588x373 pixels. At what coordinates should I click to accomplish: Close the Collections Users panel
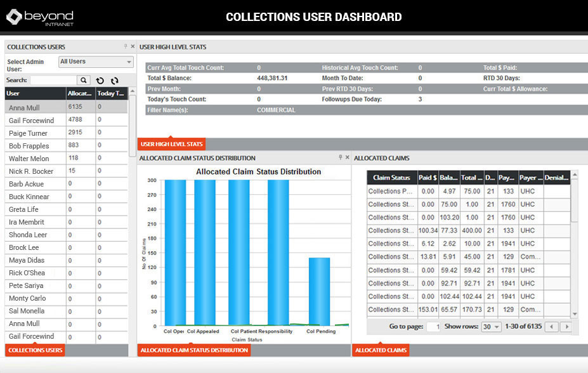133,46
